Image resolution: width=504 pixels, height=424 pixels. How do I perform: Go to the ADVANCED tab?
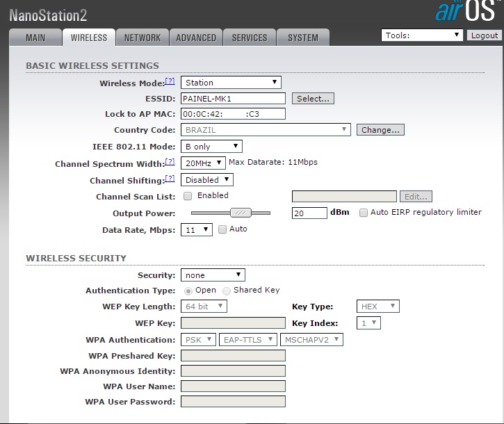pos(196,38)
